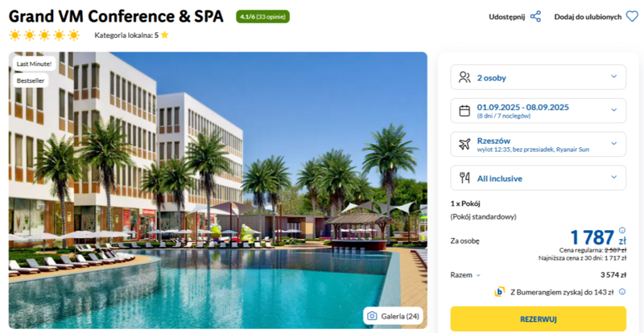Click the hotel pool main photo
The image size is (644, 333).
(x=217, y=190)
